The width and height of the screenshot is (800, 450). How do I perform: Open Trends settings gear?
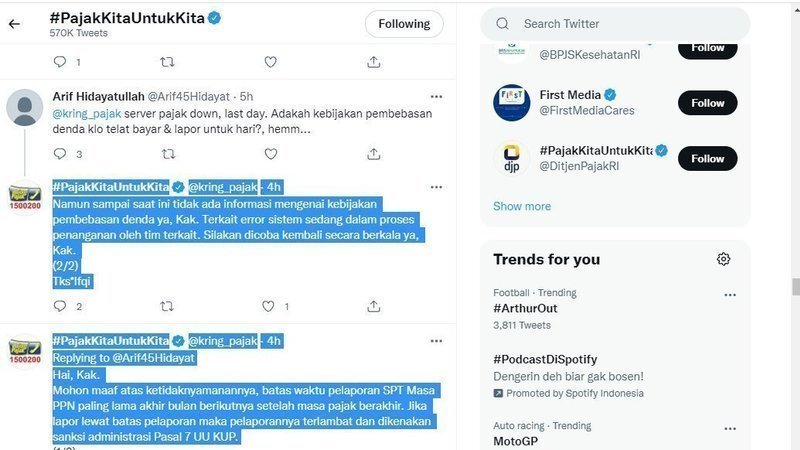pos(723,259)
